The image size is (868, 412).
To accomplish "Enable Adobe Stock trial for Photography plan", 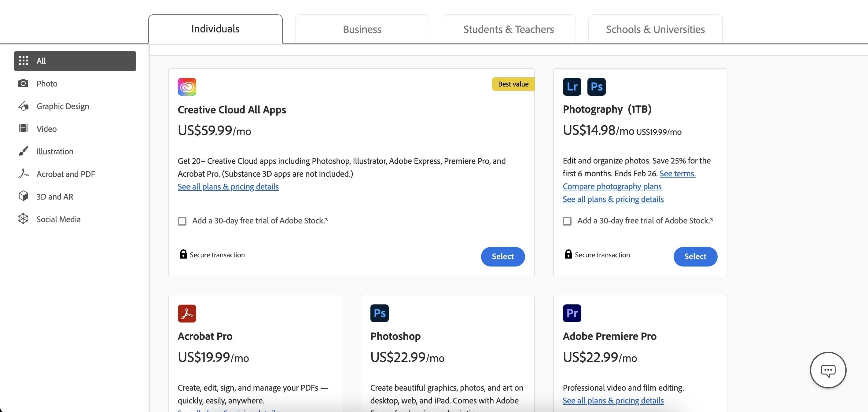I will pos(567,221).
